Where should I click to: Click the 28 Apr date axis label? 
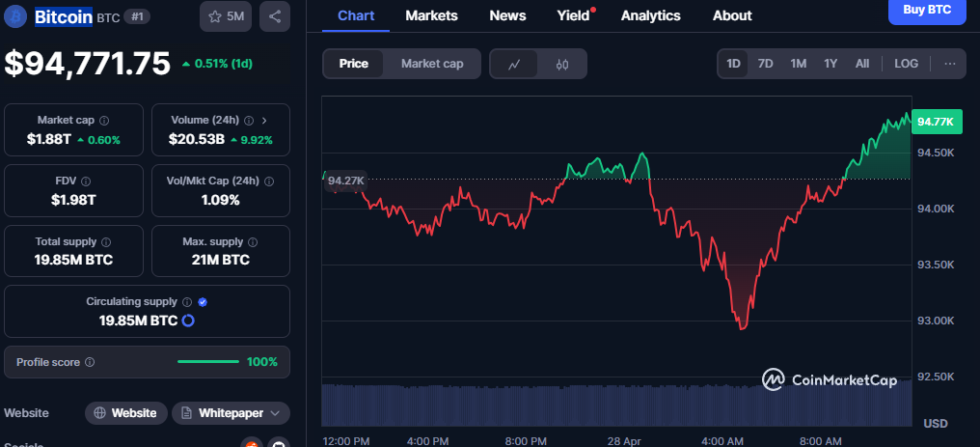622,441
